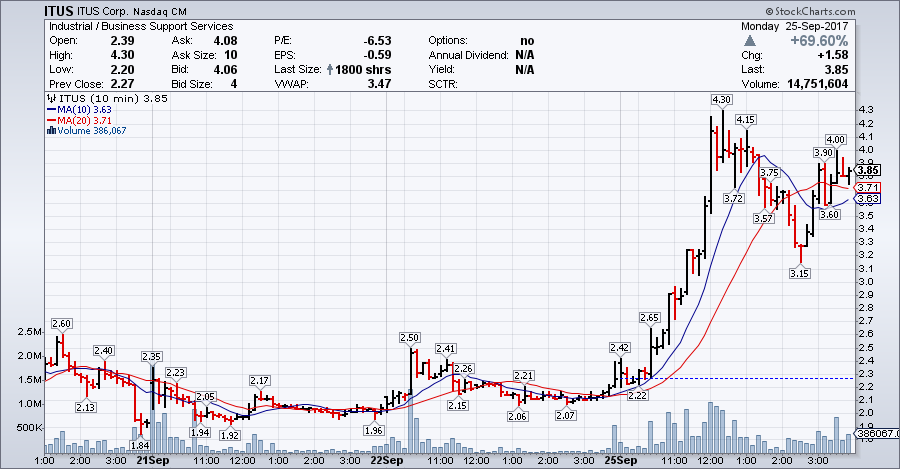This screenshot has height=469, width=900.
Task: Click the 1.84 low price callout
Action: (x=140, y=445)
